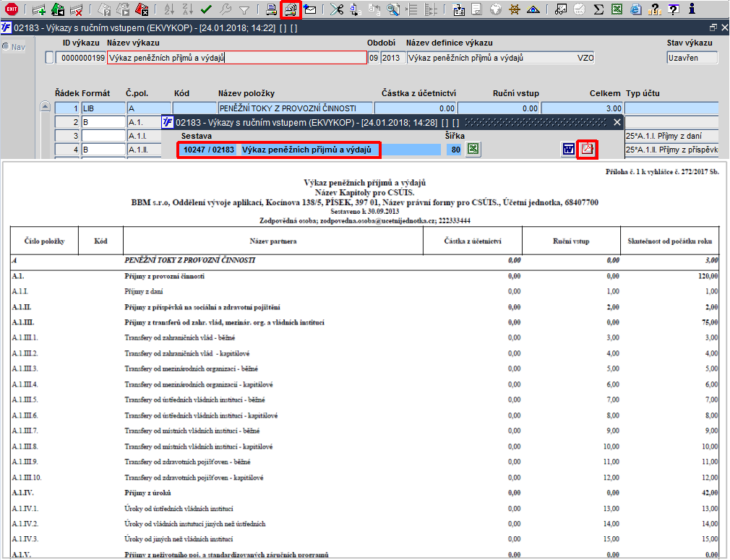This screenshot has height=560, width=730.
Task: Open report in Word via W icon
Action: 568,150
